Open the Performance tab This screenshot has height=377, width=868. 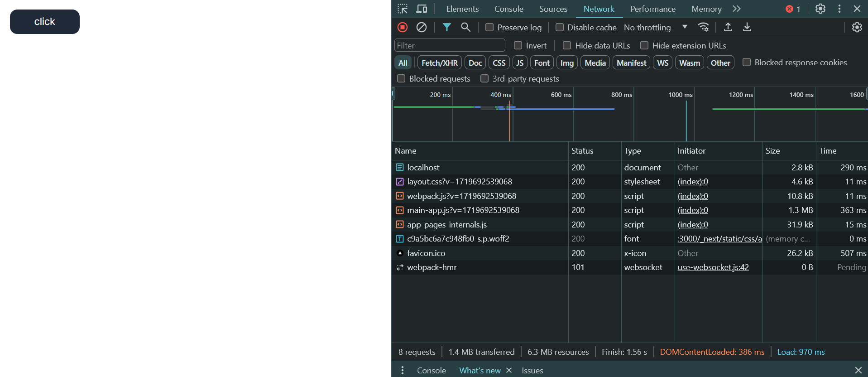pyautogui.click(x=652, y=9)
